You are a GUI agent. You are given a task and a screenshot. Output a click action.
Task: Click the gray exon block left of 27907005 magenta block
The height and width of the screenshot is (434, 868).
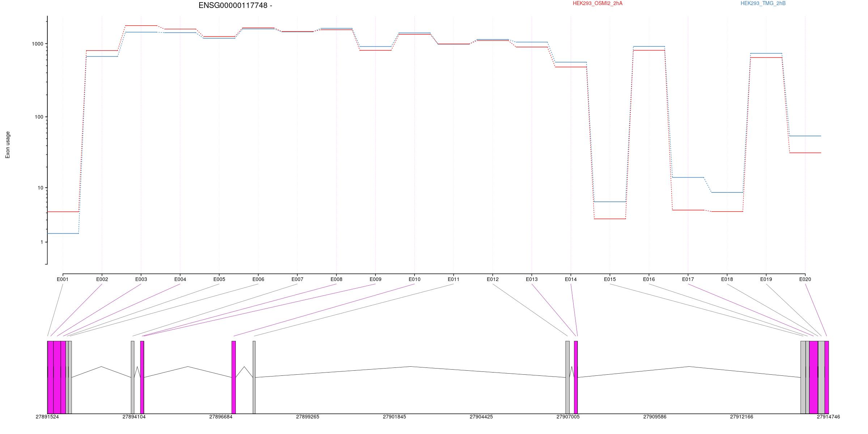click(x=567, y=377)
